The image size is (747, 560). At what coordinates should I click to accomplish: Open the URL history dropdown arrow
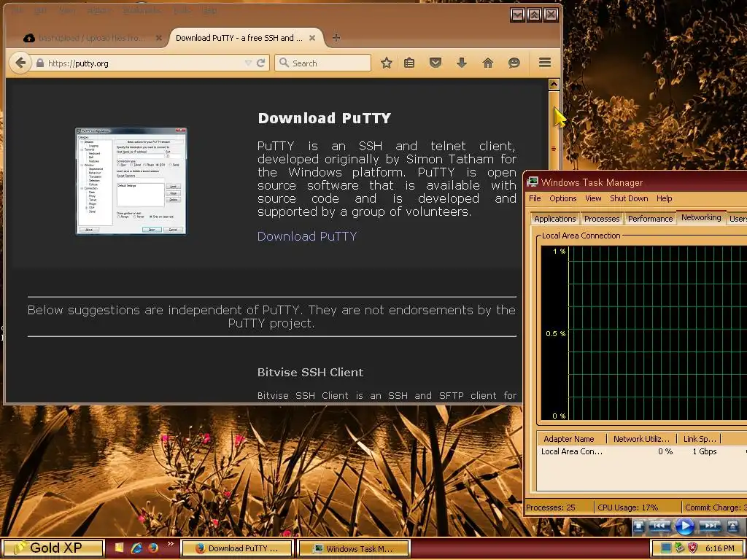tap(248, 63)
